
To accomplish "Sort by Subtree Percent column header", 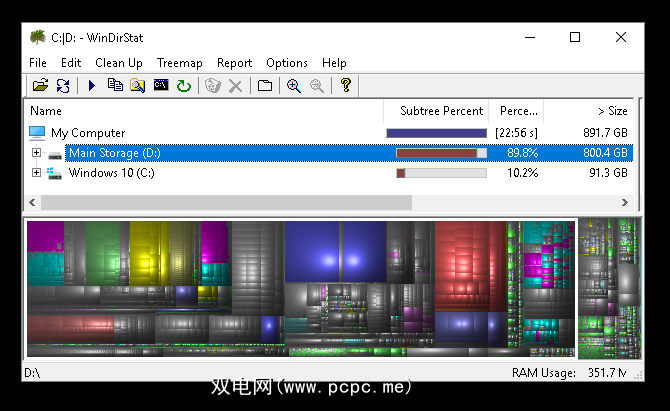I will click(436, 111).
